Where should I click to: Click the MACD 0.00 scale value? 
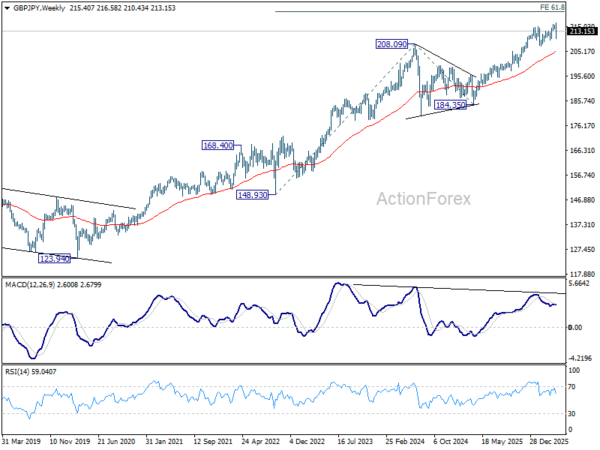575,327
